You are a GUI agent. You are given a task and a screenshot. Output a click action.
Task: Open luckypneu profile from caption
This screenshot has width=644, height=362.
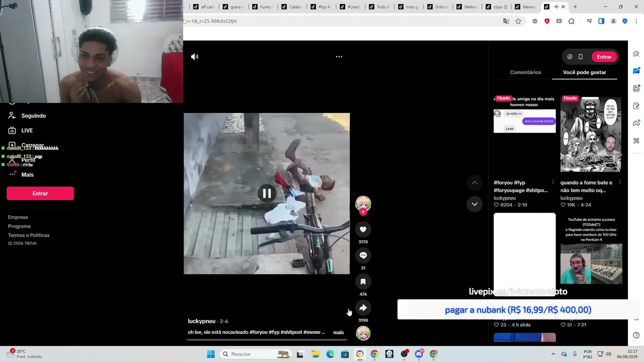click(201, 321)
